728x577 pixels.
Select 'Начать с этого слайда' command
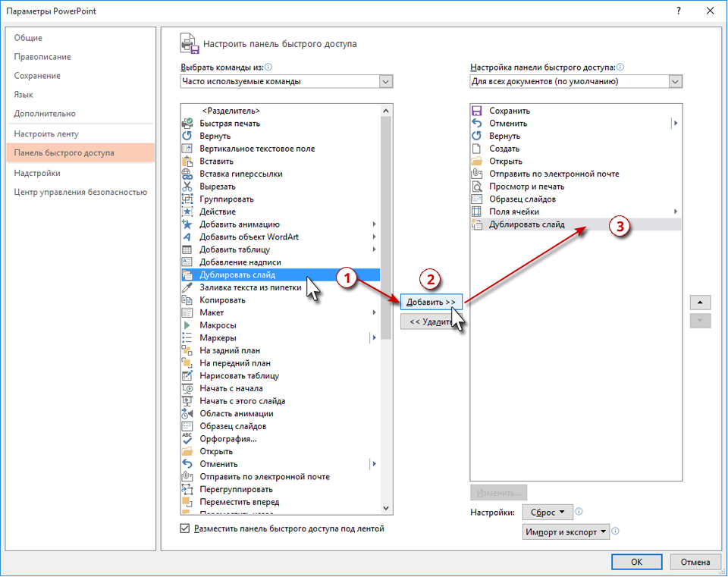[281, 401]
